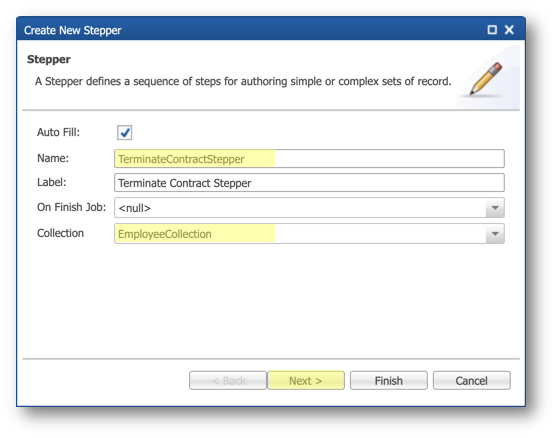Click the Finish button
The height and width of the screenshot is (438, 557).
coord(389,380)
